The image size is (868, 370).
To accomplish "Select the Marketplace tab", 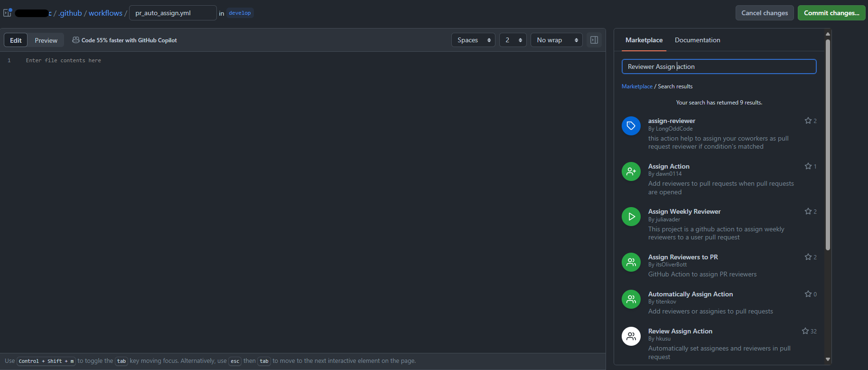I will (644, 40).
